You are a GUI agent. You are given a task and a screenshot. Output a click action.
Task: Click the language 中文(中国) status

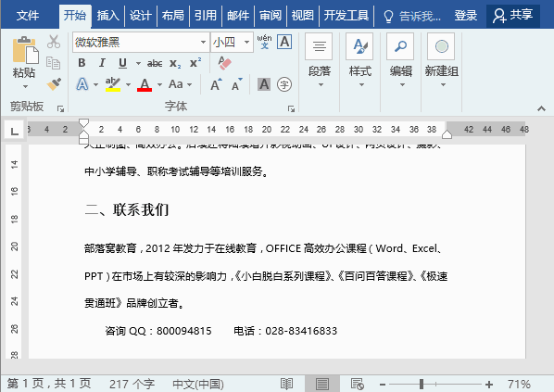click(198, 384)
